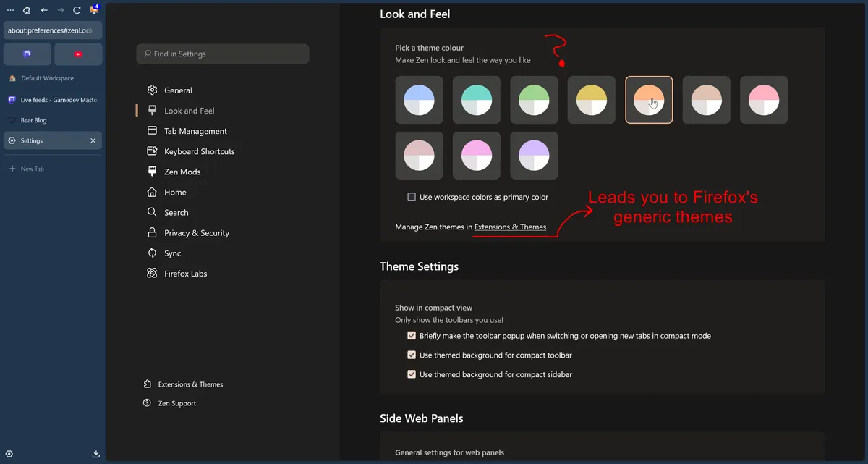
Task: Switch to the Live feeds Gamedev Mastodon tab
Action: 53,100
